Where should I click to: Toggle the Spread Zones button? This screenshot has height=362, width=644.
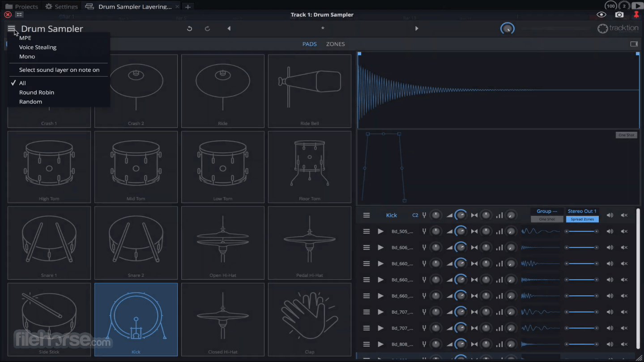pyautogui.click(x=582, y=220)
